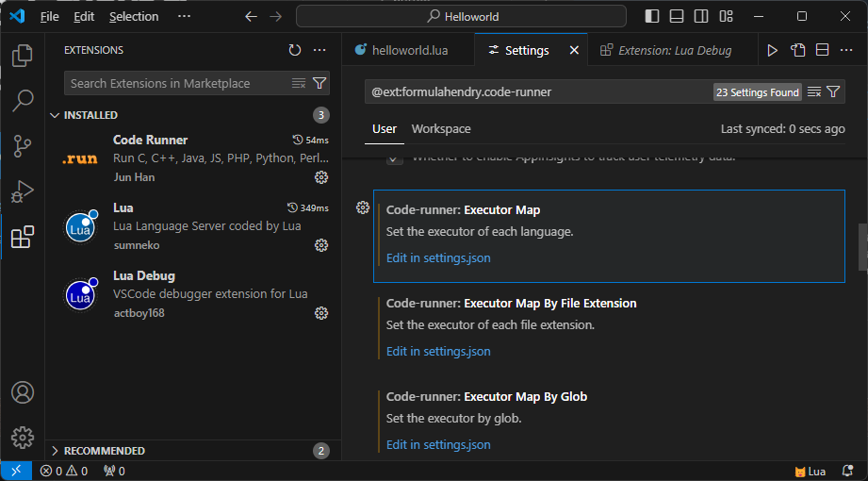This screenshot has width=868, height=481.
Task: Select Lua Debug extension by actboy168
Action: (192, 294)
